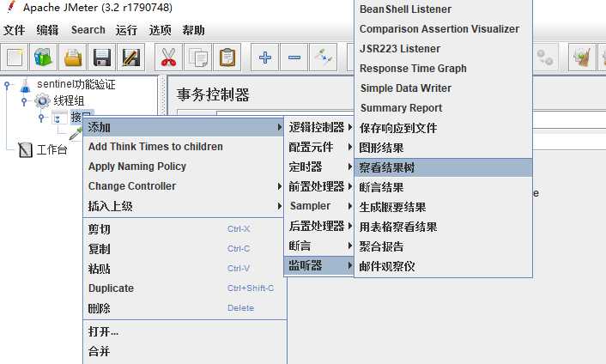Add a Summary Report listener
Viewport: 606px width, 364px height.
click(x=443, y=108)
